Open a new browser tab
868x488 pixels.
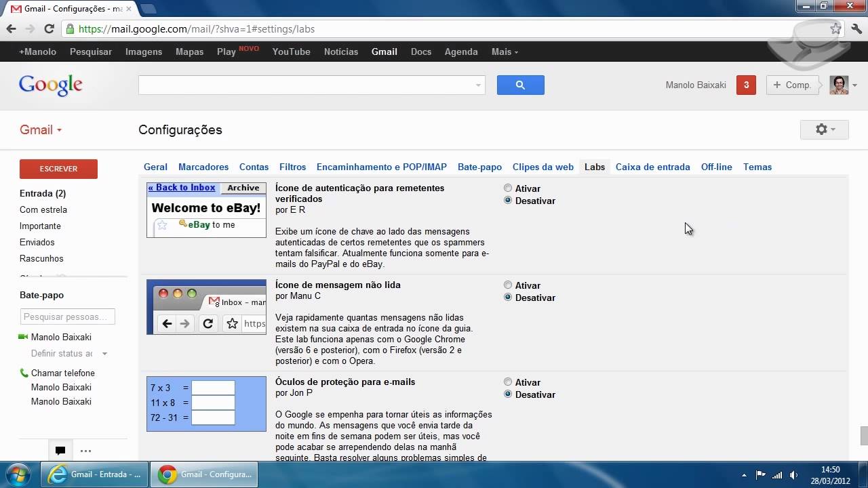pyautogui.click(x=148, y=9)
